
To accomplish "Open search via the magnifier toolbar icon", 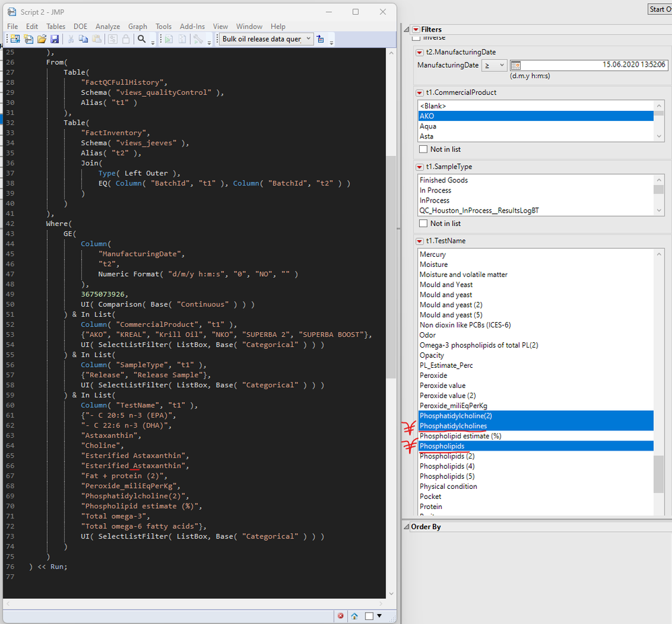I will click(x=142, y=38).
